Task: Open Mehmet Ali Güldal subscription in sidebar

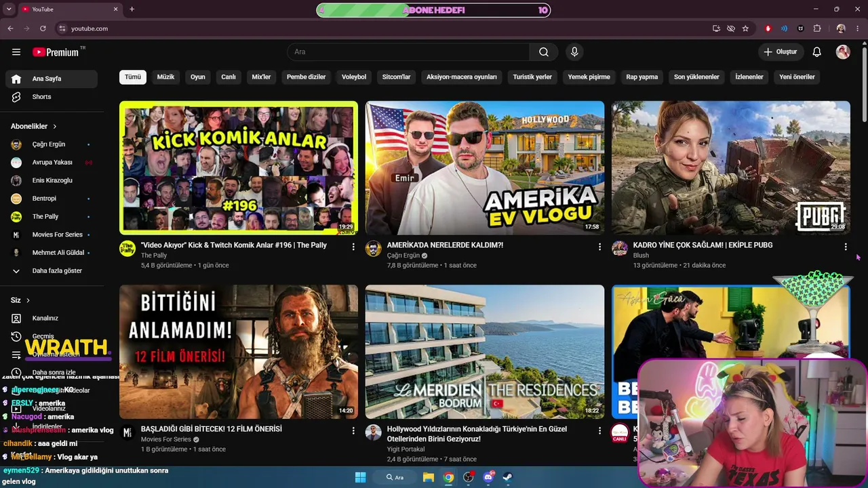Action: (52, 253)
